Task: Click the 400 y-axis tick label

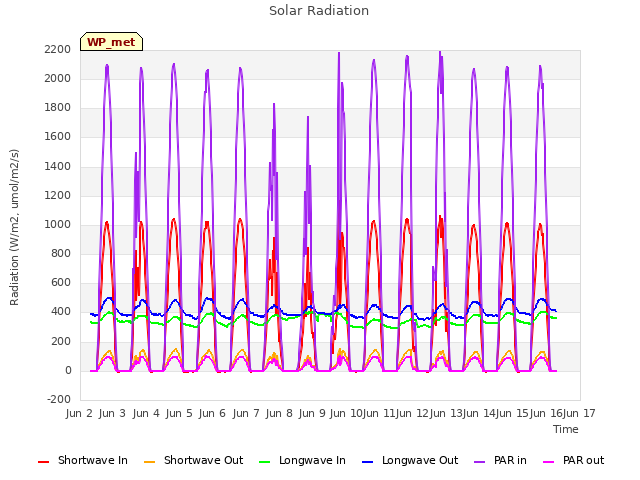Action: tap(61, 312)
